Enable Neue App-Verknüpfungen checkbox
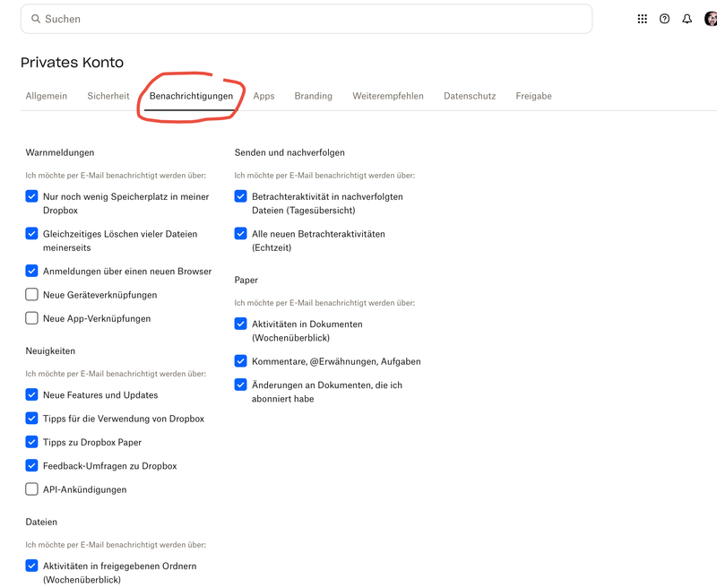717x588 pixels. click(x=32, y=318)
